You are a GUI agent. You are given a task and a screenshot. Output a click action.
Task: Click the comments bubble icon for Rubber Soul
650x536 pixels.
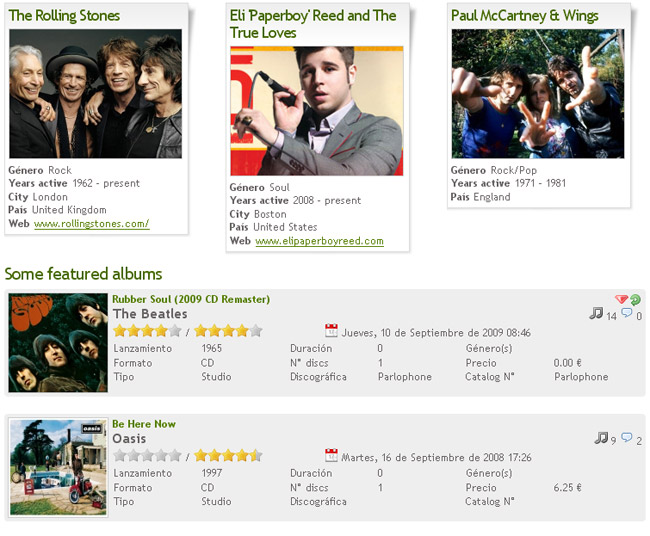point(626,314)
